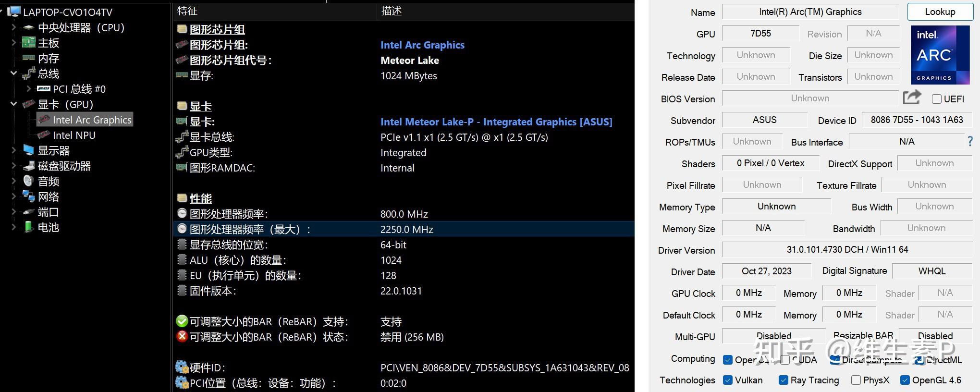Select the 图形处理器频率 (最大) row
This screenshot has height=392, width=980.
coord(404,229)
